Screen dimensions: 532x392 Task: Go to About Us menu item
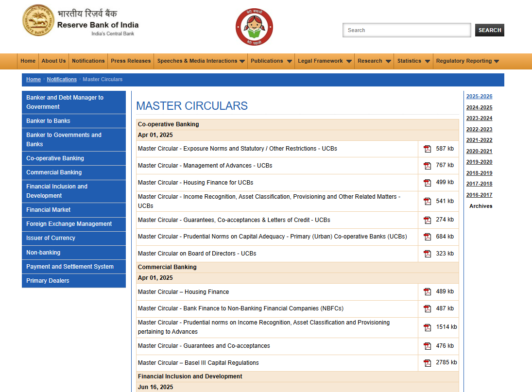[x=53, y=61]
